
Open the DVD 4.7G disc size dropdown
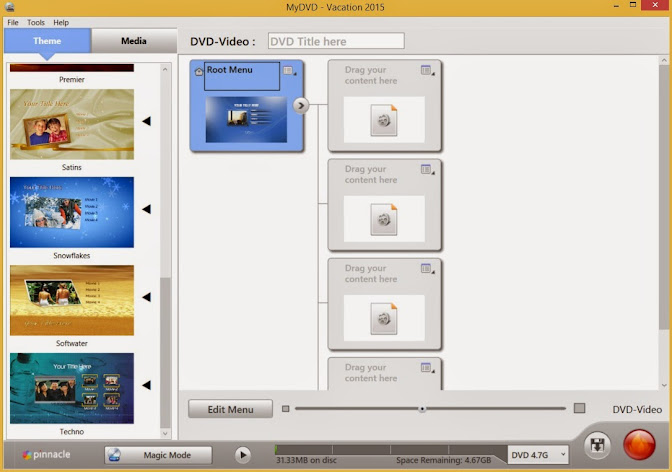click(x=538, y=455)
